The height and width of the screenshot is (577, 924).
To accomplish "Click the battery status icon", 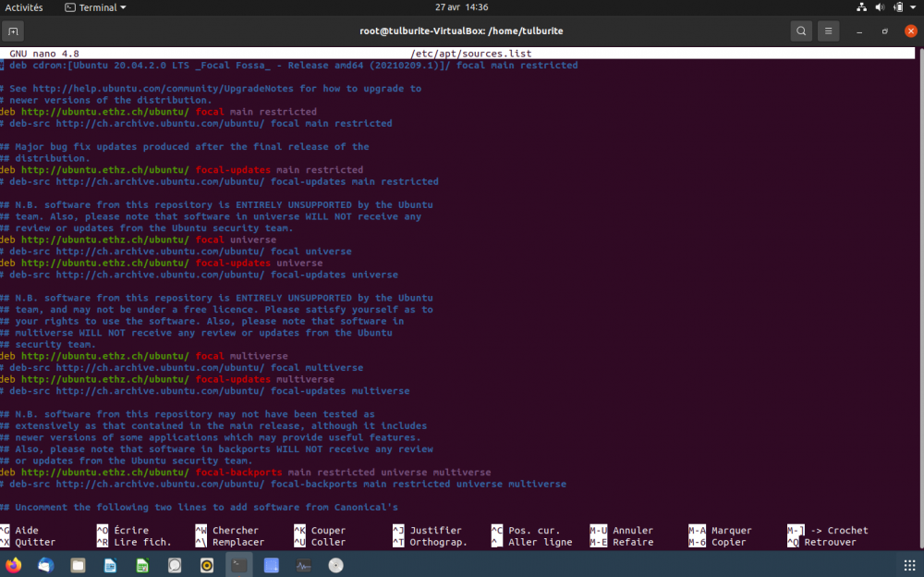I will point(897,7).
